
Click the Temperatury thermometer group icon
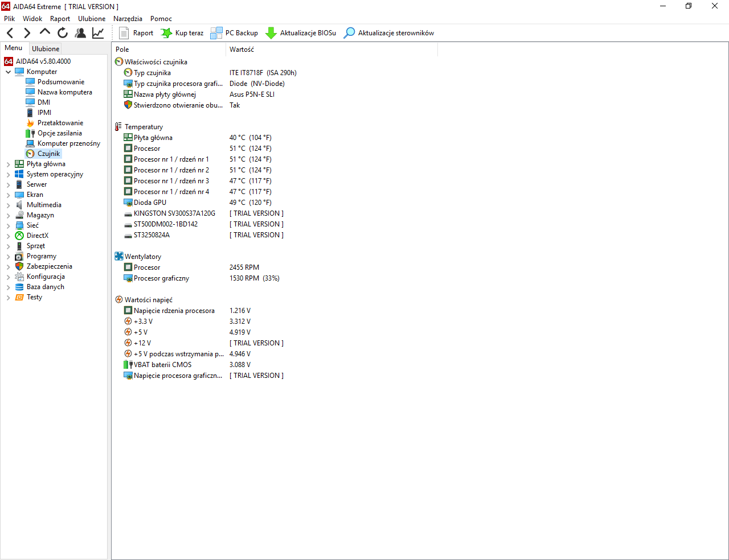pos(119,127)
